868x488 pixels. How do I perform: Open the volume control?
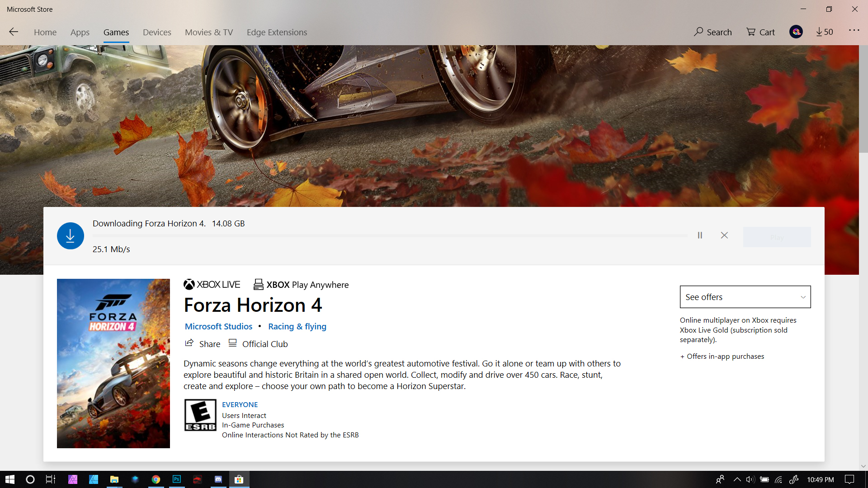click(750, 479)
